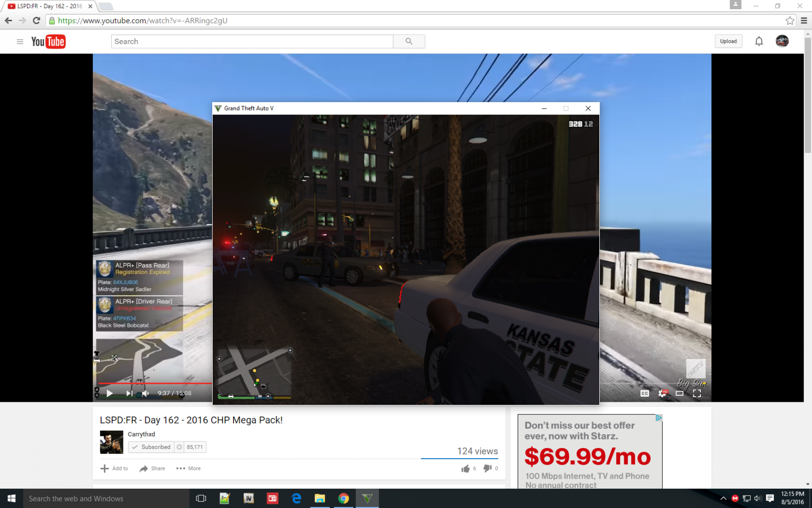Toggle closed captions on video
The width and height of the screenshot is (812, 508).
coord(645,393)
